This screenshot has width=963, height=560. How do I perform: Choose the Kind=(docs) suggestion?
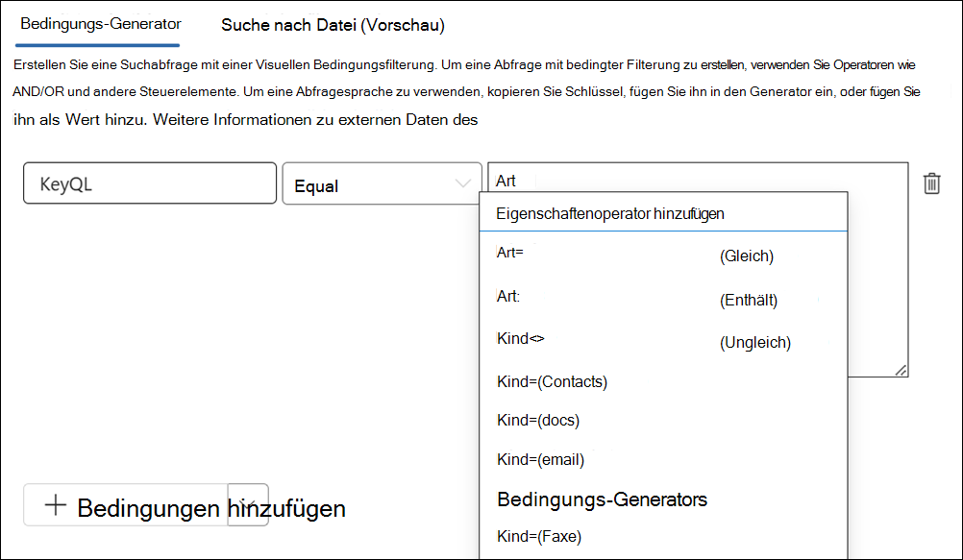(538, 420)
